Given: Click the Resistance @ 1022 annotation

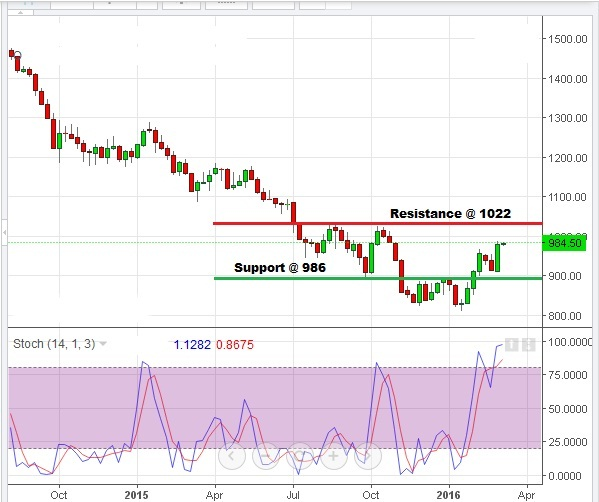Looking at the screenshot, I should 450,213.
